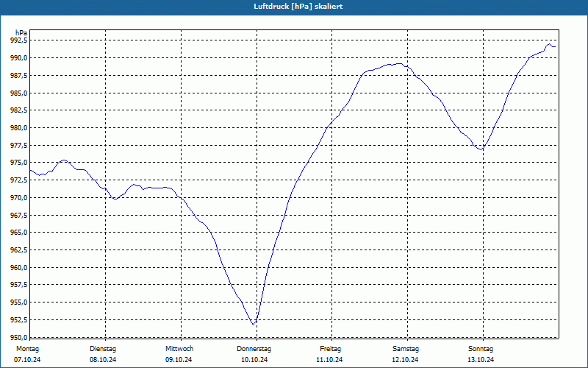Viewport: 588px width, 368px height.
Task: Click the 967,5 axis value
Action: point(19,215)
